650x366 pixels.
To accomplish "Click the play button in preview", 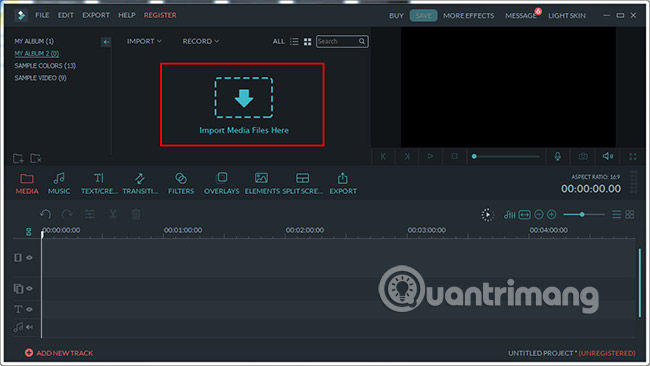I will coord(431,156).
